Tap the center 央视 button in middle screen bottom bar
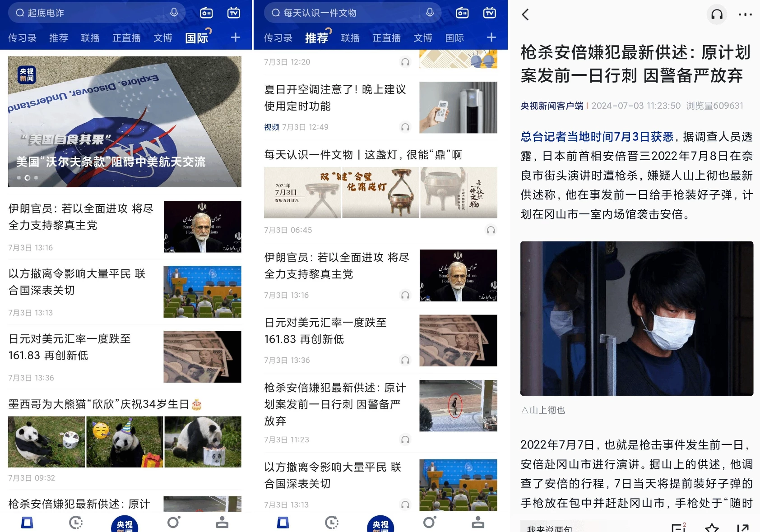Image resolution: width=760 pixels, height=532 pixels. [380, 524]
